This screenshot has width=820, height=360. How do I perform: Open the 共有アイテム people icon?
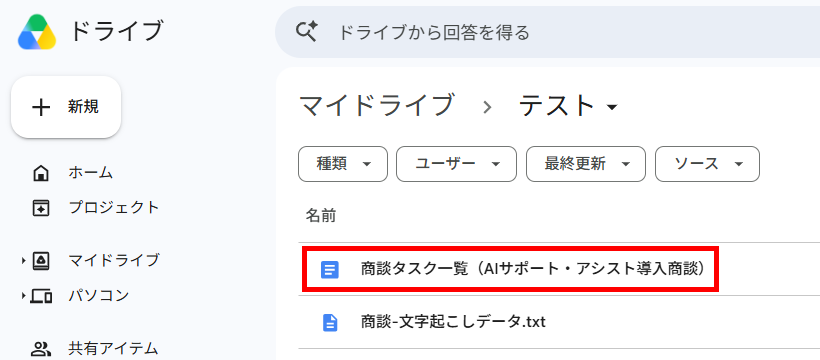[x=41, y=348]
